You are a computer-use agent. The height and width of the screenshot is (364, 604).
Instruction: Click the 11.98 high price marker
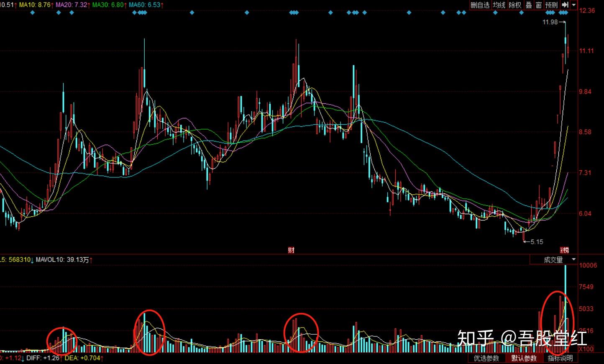coord(550,22)
